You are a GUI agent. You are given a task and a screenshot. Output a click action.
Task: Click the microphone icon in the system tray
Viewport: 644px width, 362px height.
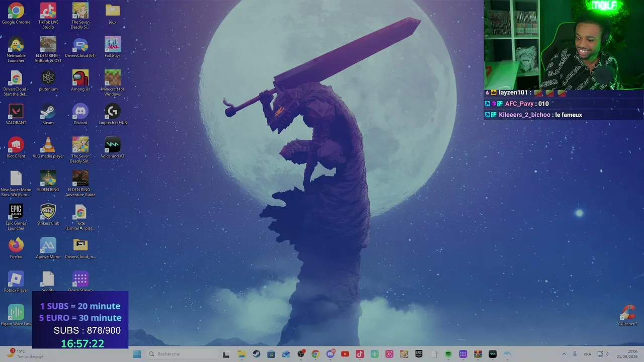(x=575, y=354)
